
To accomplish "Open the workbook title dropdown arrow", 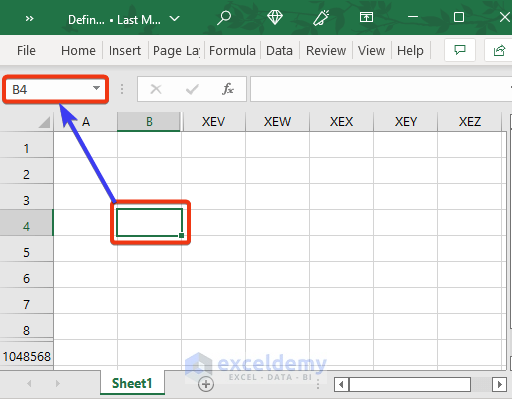I will [x=174, y=19].
